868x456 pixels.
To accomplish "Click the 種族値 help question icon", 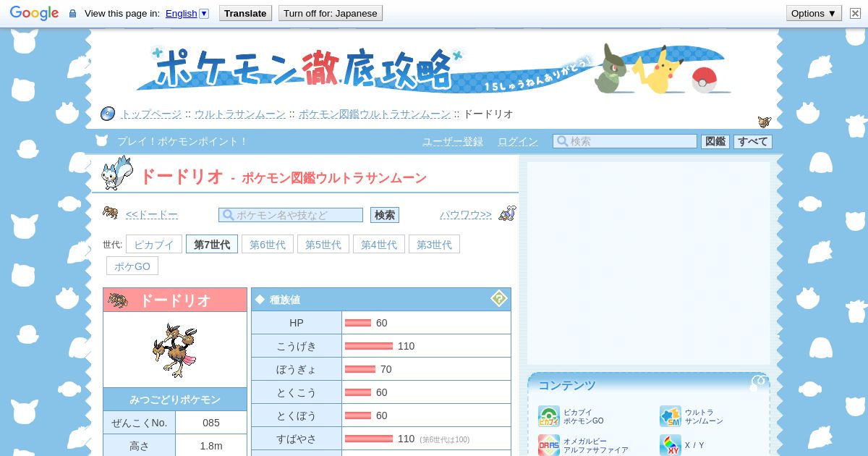I will click(x=499, y=298).
